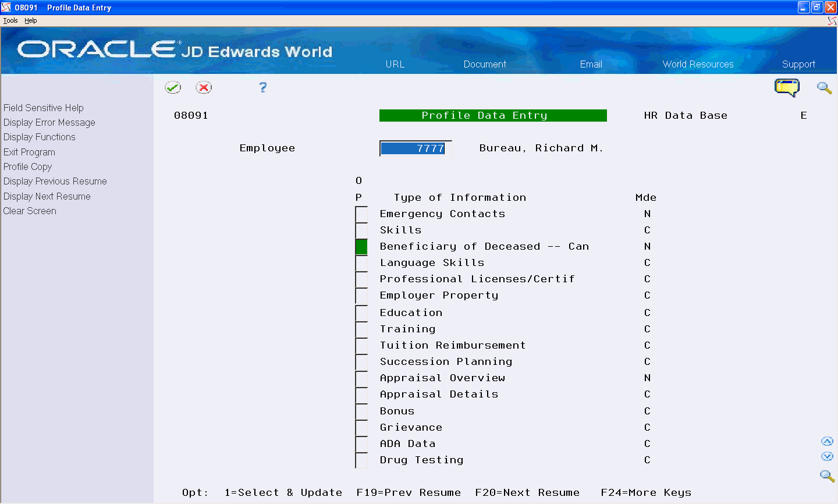
Task: Click the red X cancel icon
Action: (x=204, y=87)
